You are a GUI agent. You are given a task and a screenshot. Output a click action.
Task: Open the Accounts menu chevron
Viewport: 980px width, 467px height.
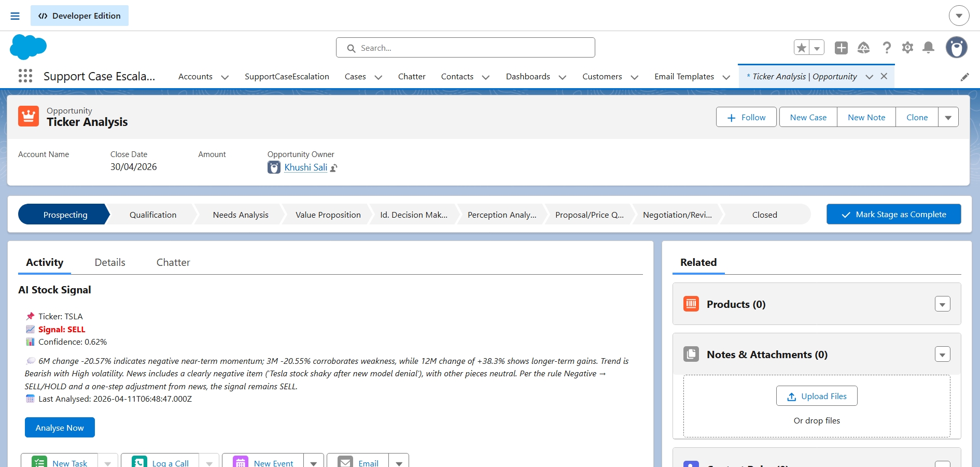click(225, 77)
